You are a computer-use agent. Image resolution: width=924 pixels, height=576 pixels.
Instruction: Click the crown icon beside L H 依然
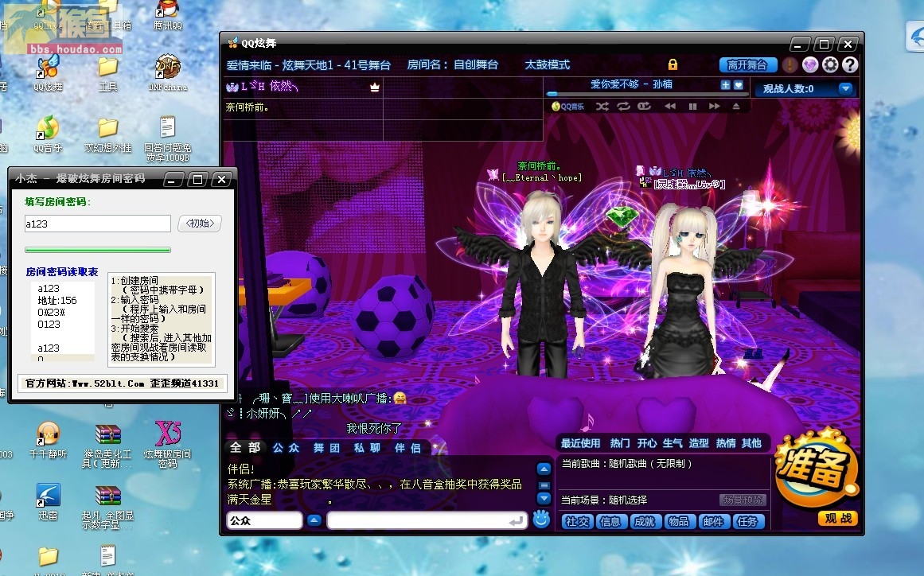click(374, 88)
